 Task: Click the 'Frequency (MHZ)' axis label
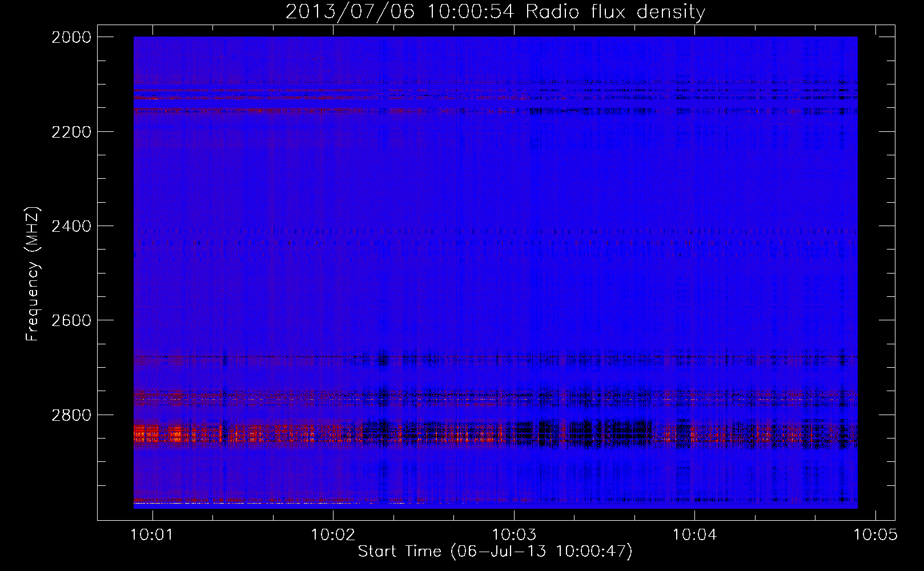coord(33,274)
